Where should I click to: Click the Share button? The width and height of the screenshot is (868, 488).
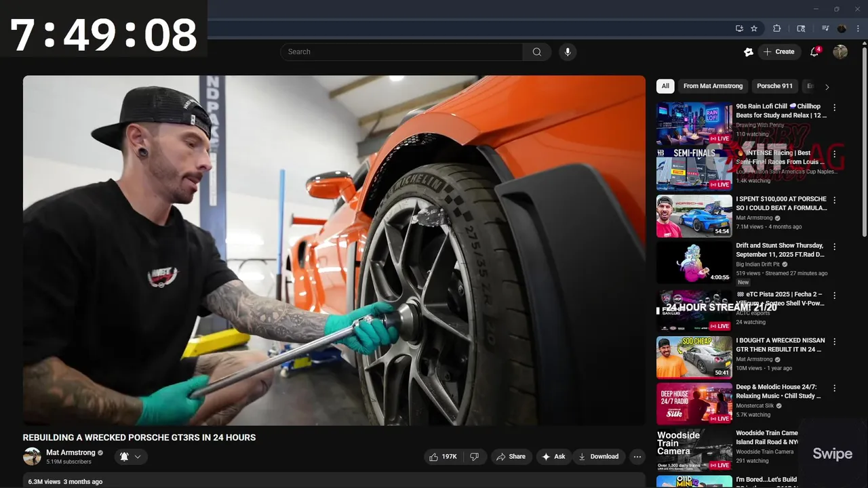click(511, 457)
